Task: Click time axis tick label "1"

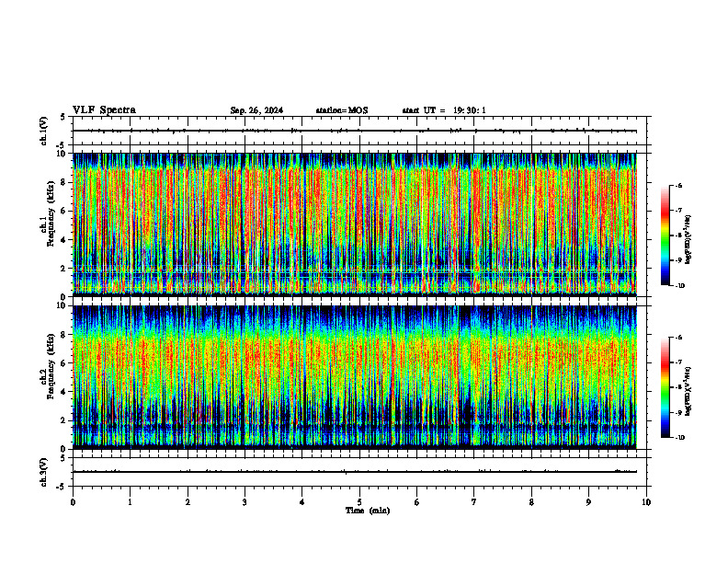Action: (x=130, y=502)
